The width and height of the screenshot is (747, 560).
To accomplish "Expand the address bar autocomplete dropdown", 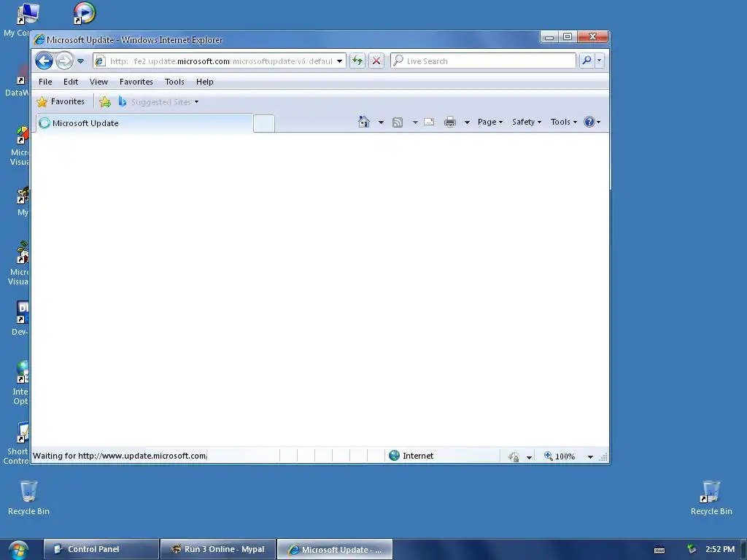I will point(339,61).
